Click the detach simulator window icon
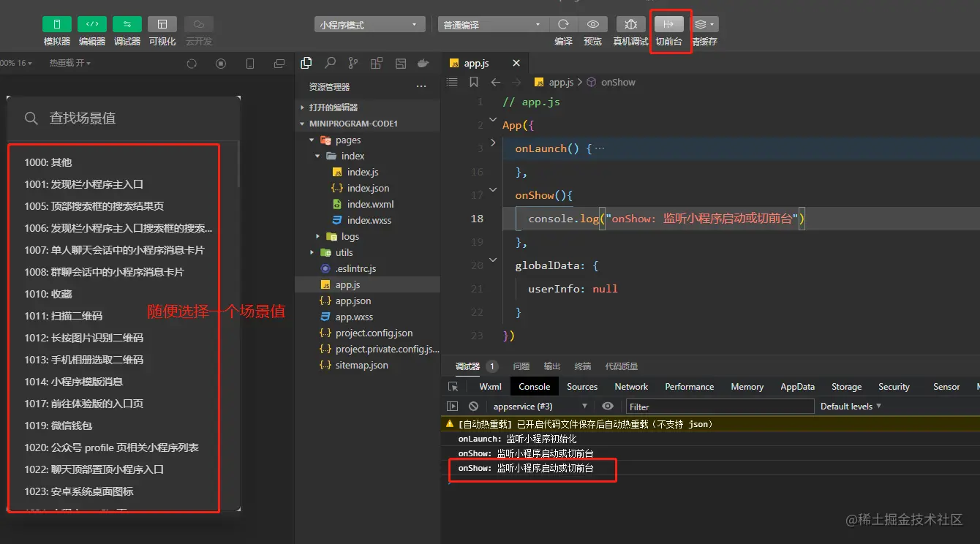The height and width of the screenshot is (544, 980). click(x=279, y=64)
